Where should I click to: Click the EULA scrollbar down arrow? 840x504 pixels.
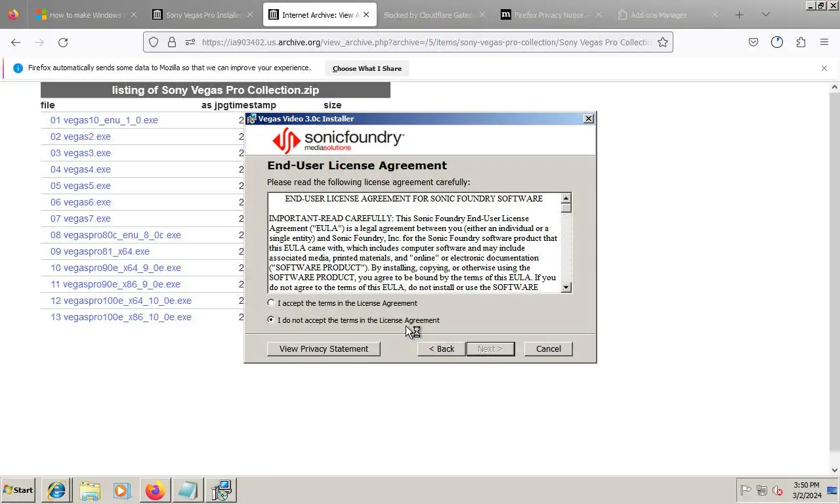(x=566, y=287)
